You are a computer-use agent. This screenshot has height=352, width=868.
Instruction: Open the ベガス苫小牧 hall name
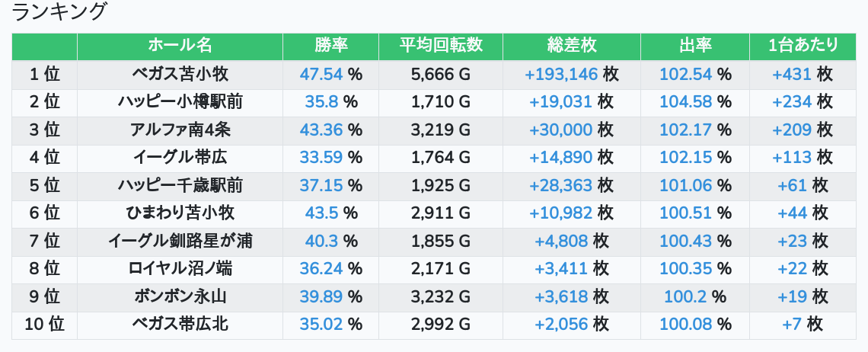(x=180, y=74)
